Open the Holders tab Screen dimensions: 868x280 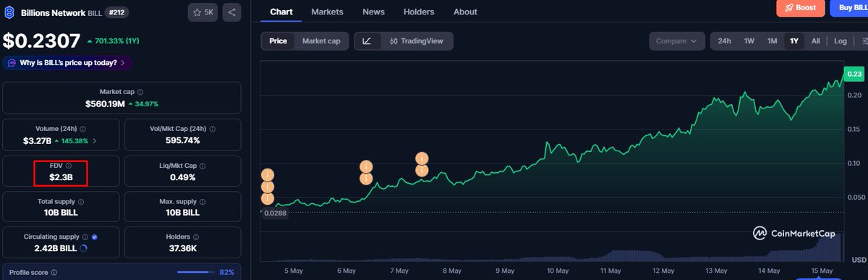point(419,12)
